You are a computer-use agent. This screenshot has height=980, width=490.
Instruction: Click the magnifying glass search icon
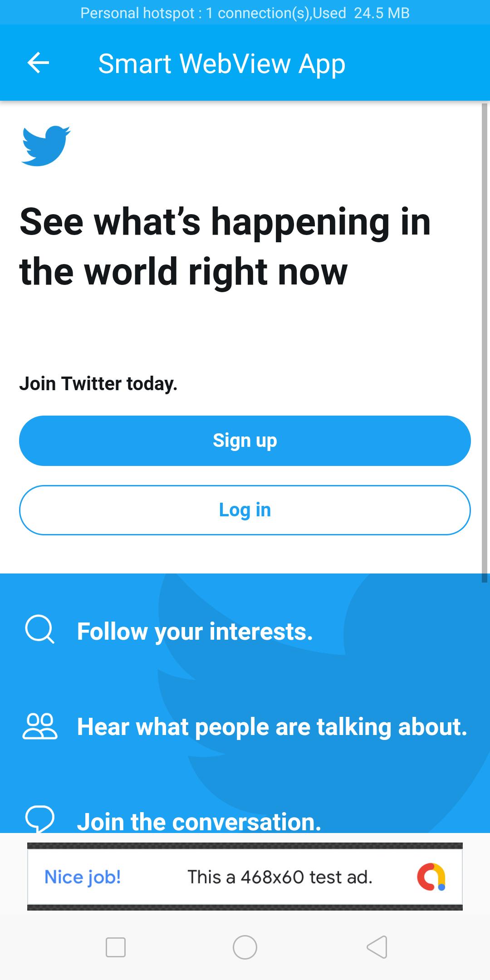coord(40,629)
